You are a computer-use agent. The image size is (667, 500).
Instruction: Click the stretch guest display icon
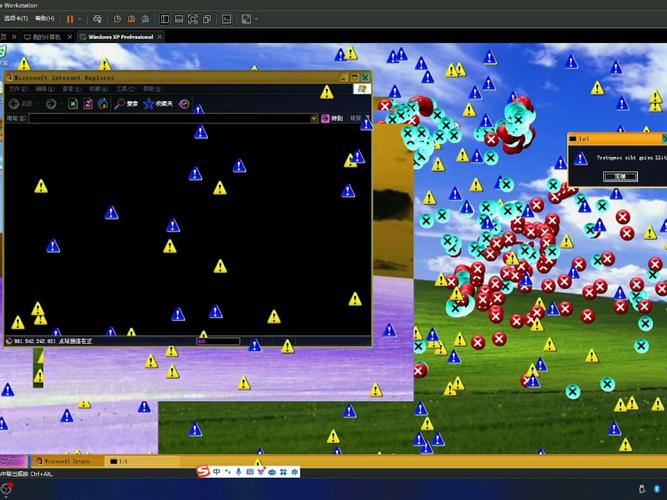[x=246, y=19]
